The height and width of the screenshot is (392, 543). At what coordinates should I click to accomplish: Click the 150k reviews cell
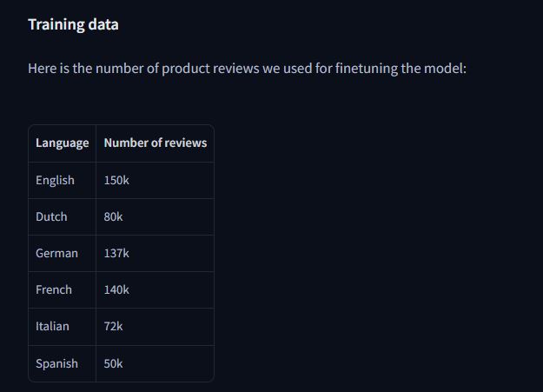156,180
